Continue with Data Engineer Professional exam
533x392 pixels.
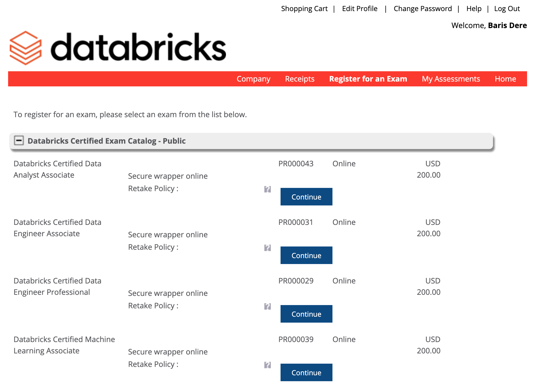tap(306, 314)
